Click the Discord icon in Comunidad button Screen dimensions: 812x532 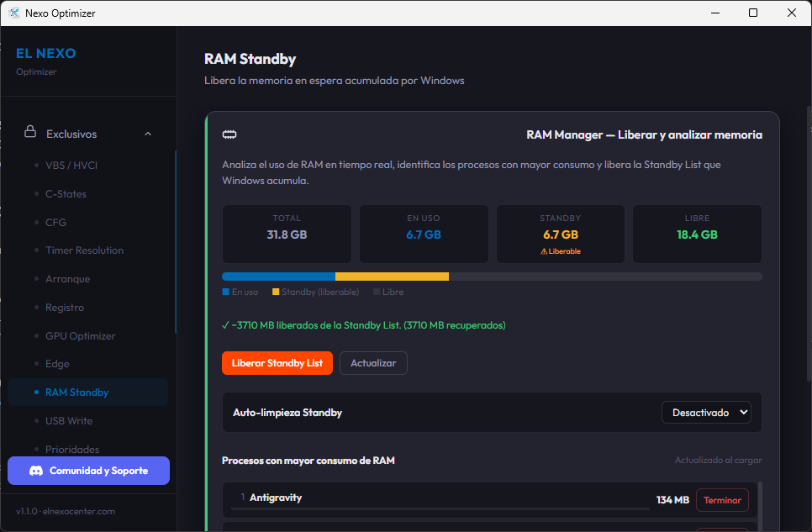pos(36,471)
